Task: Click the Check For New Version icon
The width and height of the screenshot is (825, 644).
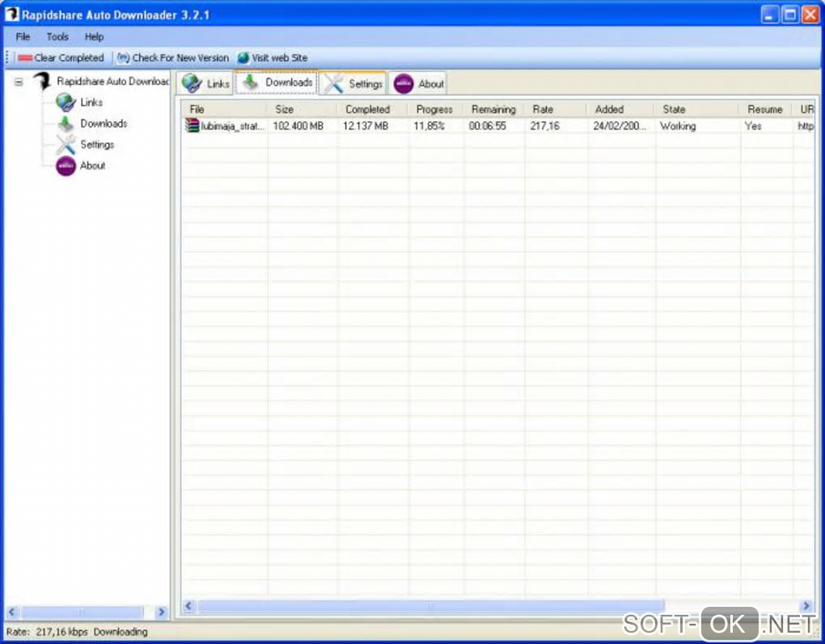Action: 123,58
